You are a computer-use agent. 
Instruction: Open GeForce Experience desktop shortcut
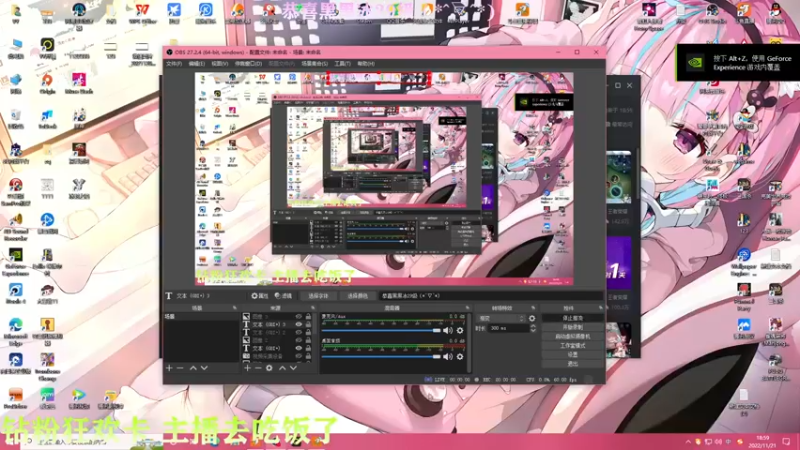coord(15,262)
